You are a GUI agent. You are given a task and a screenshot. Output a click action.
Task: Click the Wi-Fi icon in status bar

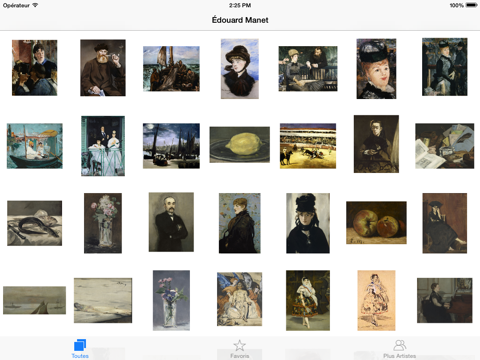(35, 5)
